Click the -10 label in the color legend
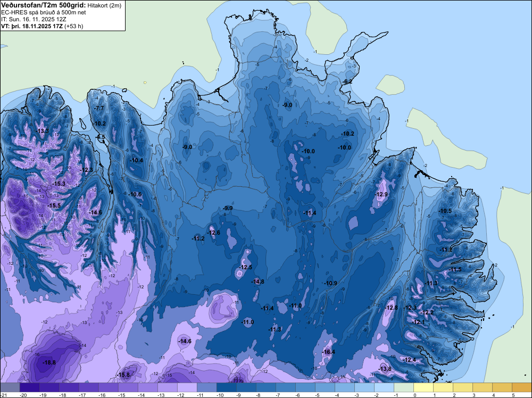Viewport: 532px width, 398px height. pos(219,395)
